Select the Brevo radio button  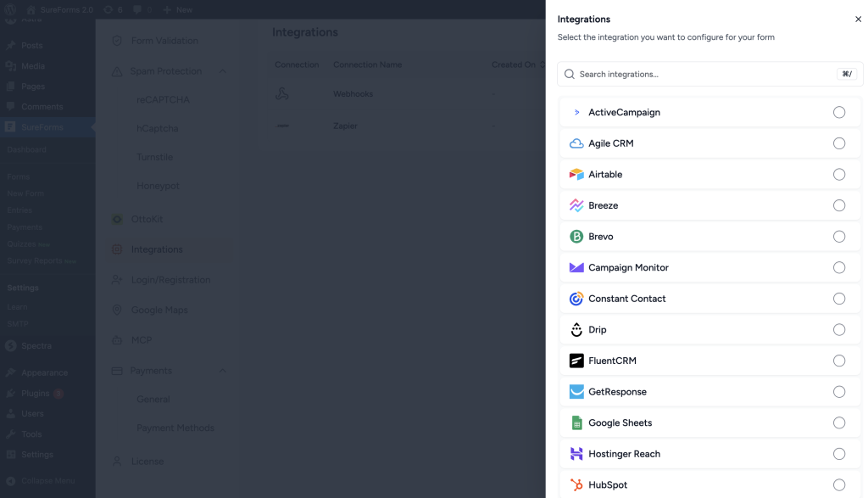pos(839,237)
